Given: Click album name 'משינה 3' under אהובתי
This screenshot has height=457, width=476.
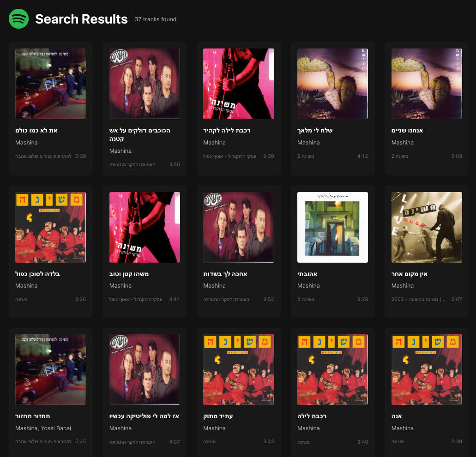Looking at the screenshot, I should click(306, 299).
